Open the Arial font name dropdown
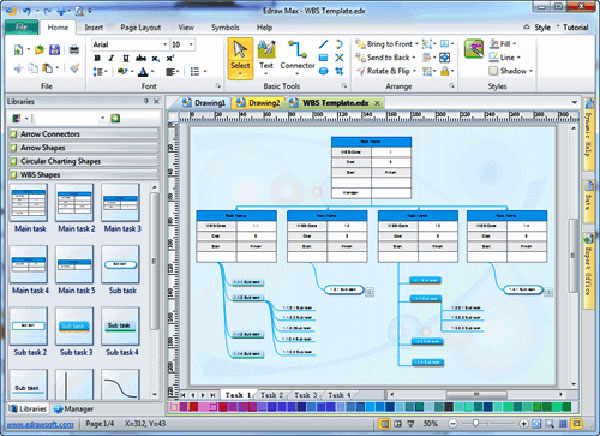Viewport: 600px width, 436px height. [x=165, y=44]
